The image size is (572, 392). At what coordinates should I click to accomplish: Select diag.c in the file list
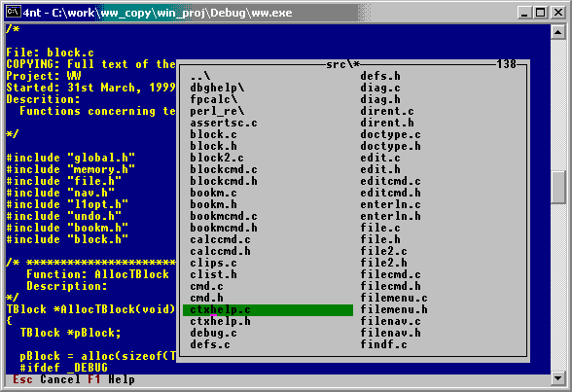pos(380,88)
